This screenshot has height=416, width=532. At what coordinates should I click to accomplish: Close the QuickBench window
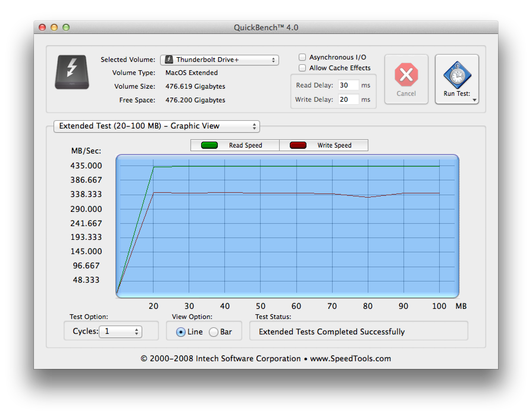point(42,27)
